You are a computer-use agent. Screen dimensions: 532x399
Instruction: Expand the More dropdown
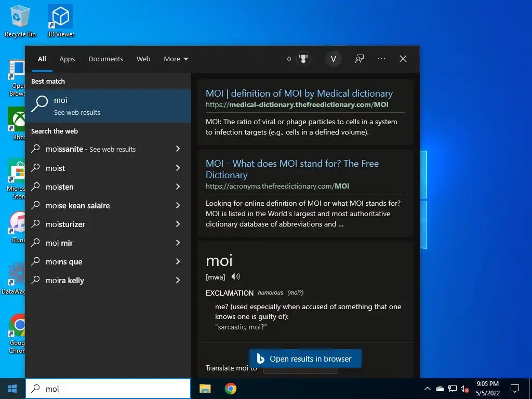tap(176, 59)
